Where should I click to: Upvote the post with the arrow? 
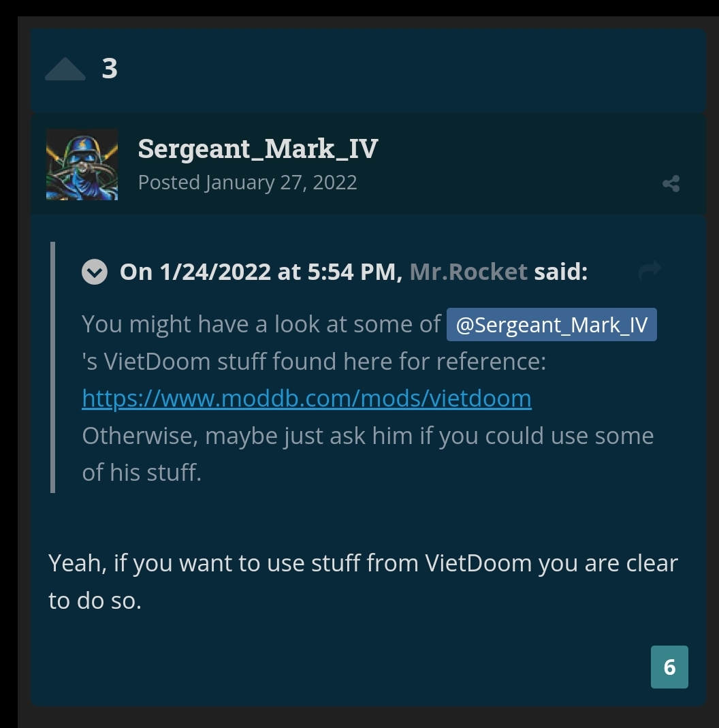pos(65,69)
